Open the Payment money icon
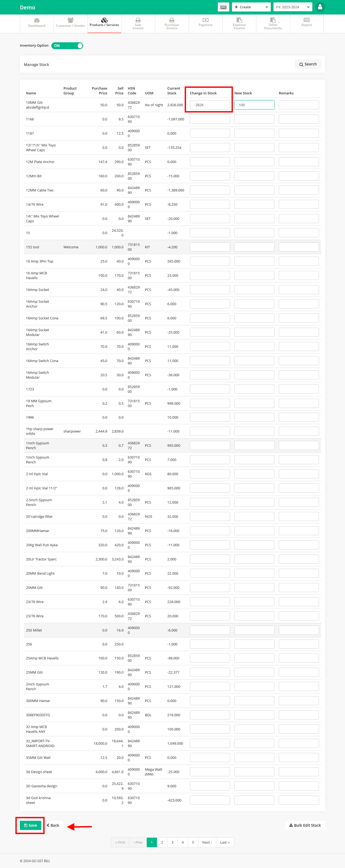Screen dimensions: 345x868 point(205,20)
